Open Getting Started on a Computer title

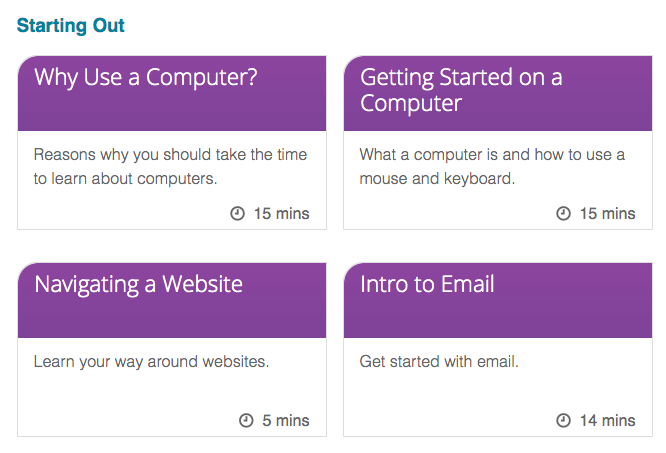[x=461, y=90]
